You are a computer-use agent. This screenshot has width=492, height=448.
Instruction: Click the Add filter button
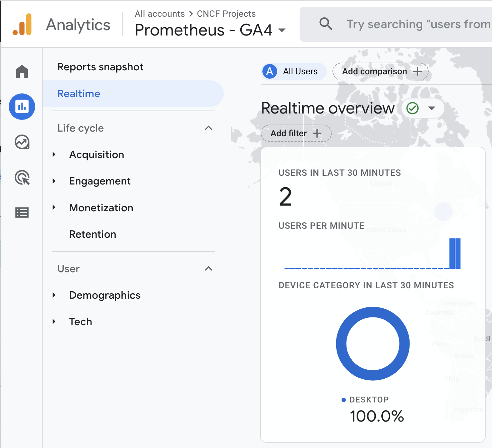(x=296, y=133)
